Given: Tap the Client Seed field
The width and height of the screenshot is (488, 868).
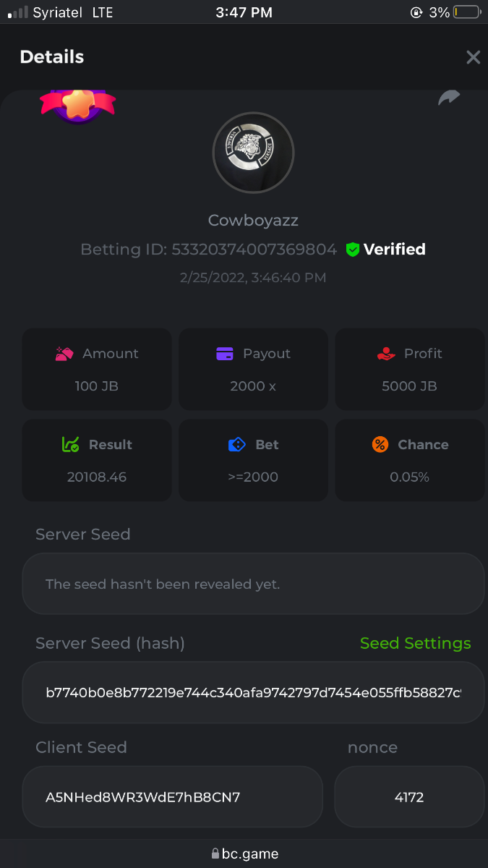Looking at the screenshot, I should (x=172, y=797).
